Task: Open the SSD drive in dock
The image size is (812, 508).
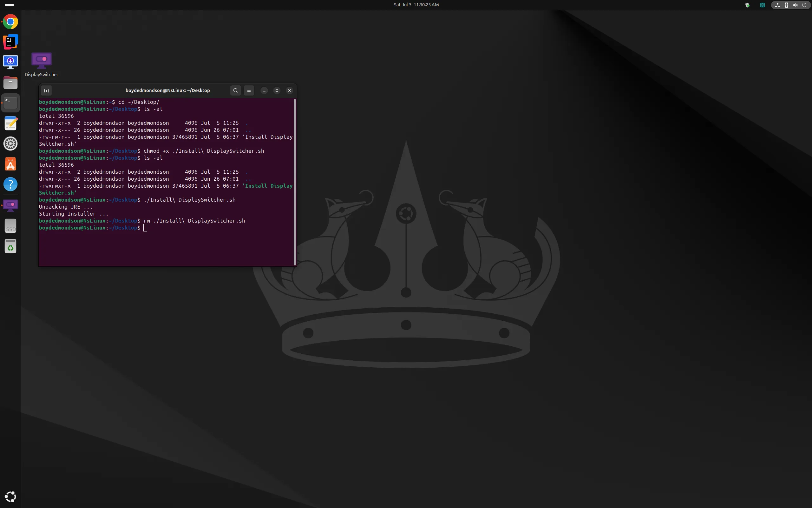Action: point(10,226)
